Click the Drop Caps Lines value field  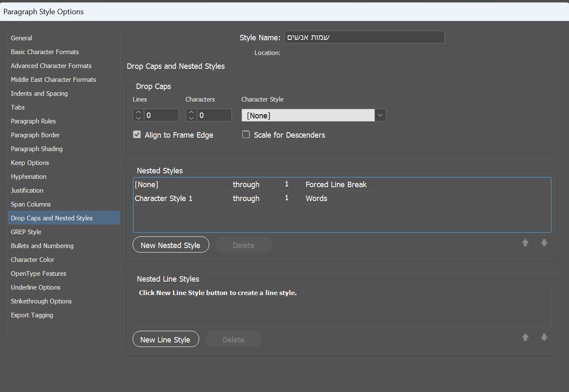pyautogui.click(x=161, y=115)
